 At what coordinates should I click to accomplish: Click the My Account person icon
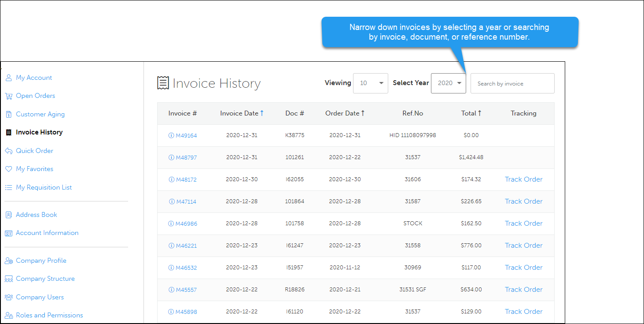click(x=8, y=78)
